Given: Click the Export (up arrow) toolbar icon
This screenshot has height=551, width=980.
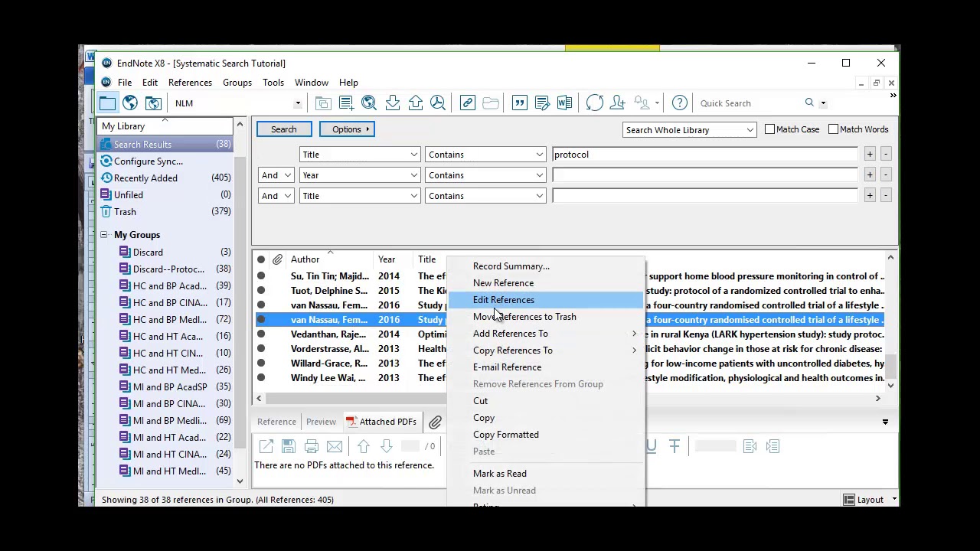Looking at the screenshot, I should (415, 103).
